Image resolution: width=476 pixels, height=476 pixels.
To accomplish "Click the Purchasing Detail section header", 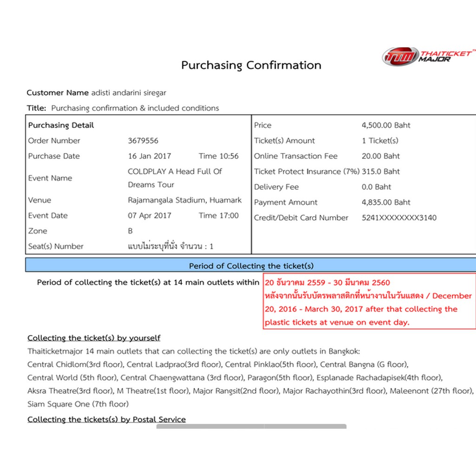I will coord(61,125).
